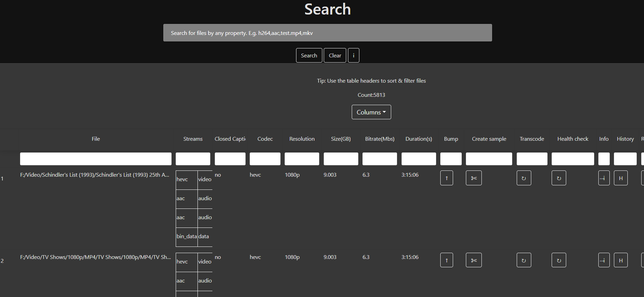Viewport: 644px width, 297px height.
Task: Select the Schindler's List file path
Action: [x=95, y=175]
